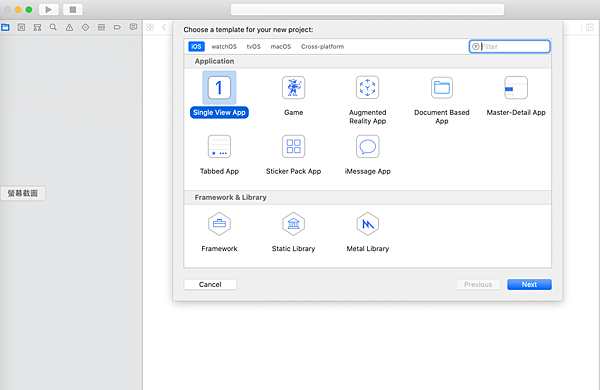Screen dimensions: 600x390
Task: Click the Filter search field
Action: pos(510,47)
